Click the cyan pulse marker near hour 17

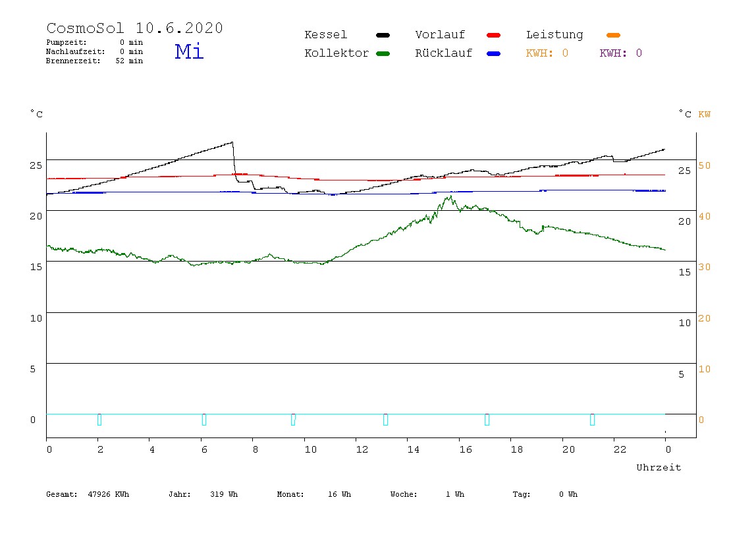click(487, 420)
